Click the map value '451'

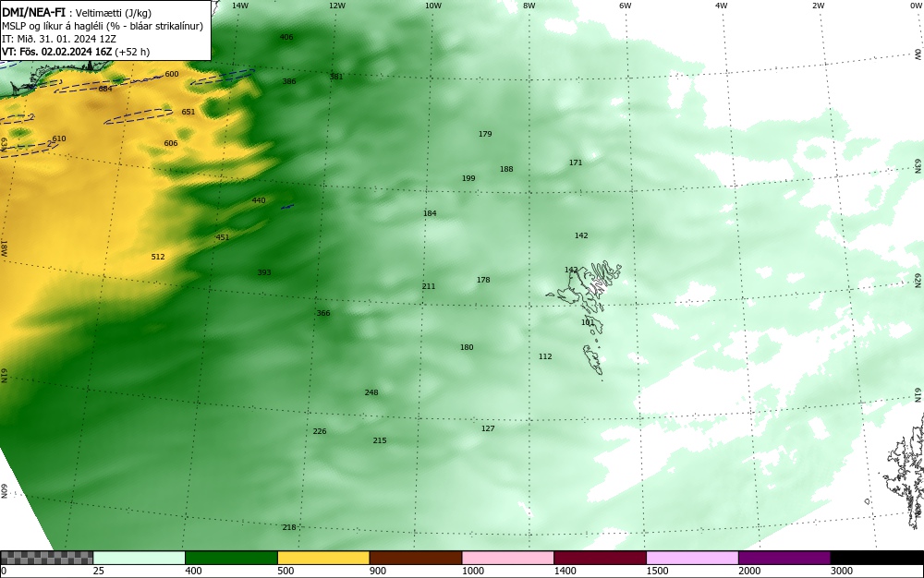point(222,237)
